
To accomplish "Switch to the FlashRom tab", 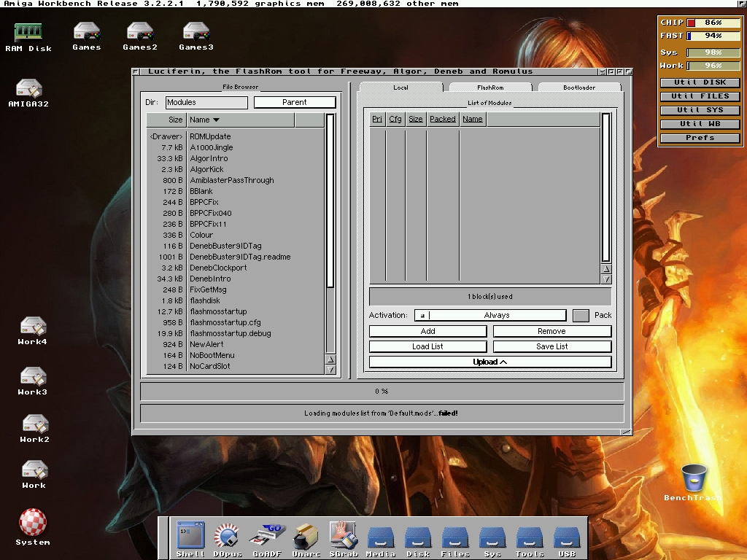I will coord(490,87).
